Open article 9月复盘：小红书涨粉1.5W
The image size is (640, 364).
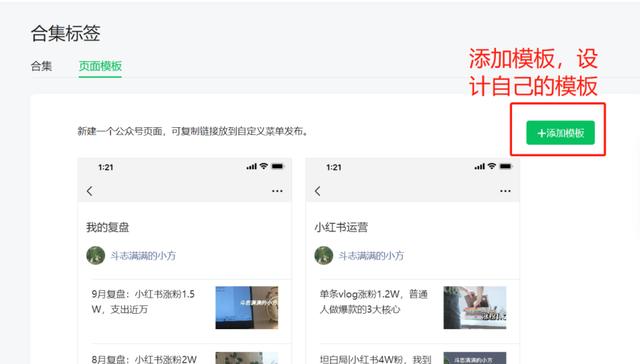click(x=143, y=302)
